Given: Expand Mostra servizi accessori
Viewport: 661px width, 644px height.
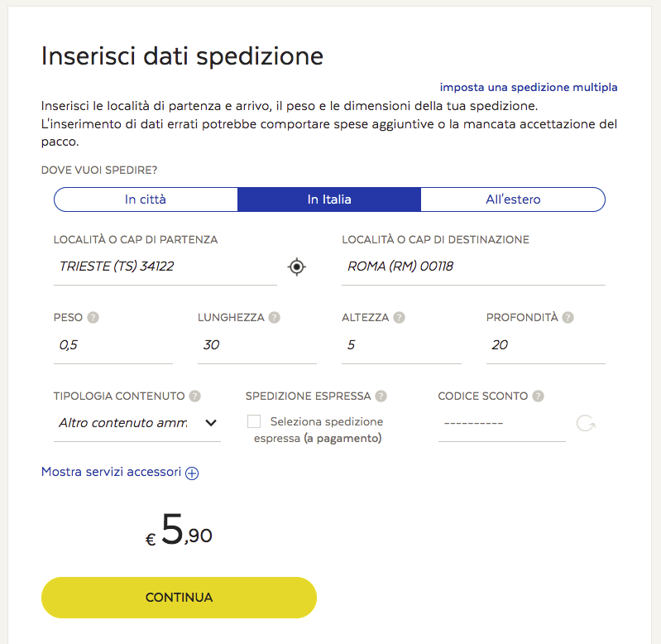Looking at the screenshot, I should click(x=120, y=472).
